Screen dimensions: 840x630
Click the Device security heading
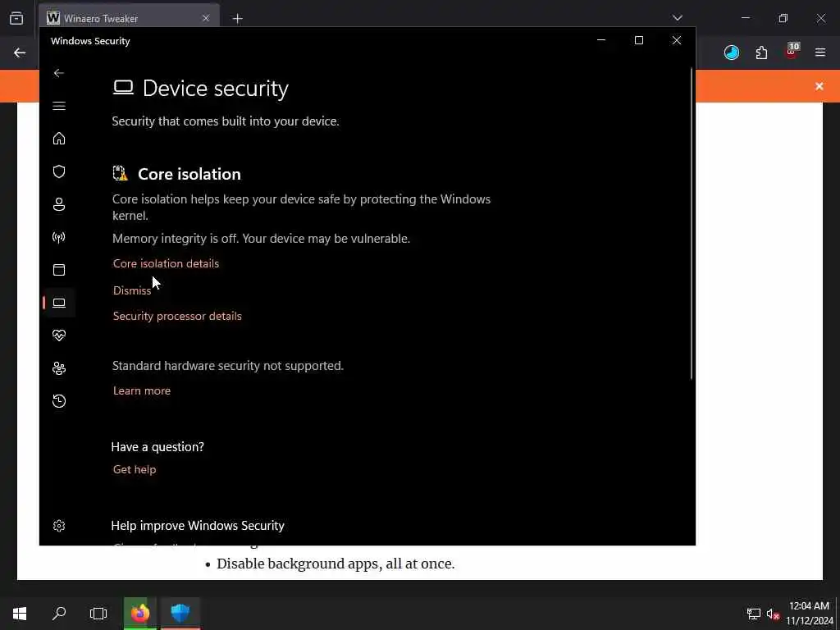coord(216,89)
